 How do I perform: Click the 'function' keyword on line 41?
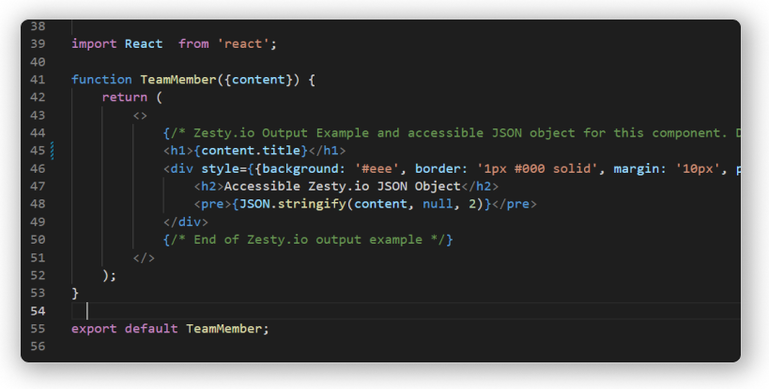(x=102, y=79)
